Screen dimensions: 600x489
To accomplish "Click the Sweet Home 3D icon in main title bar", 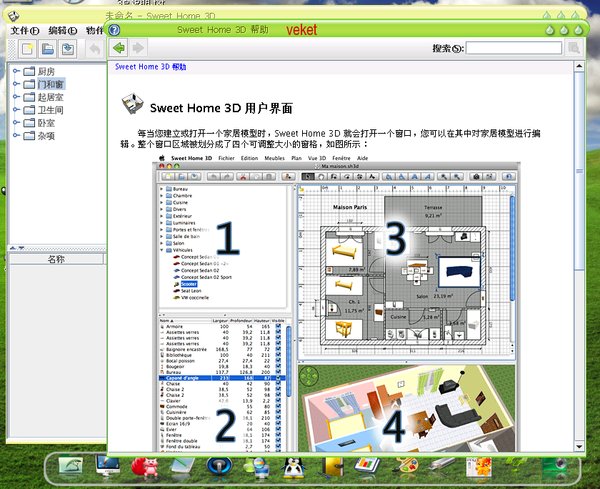I will [14, 16].
